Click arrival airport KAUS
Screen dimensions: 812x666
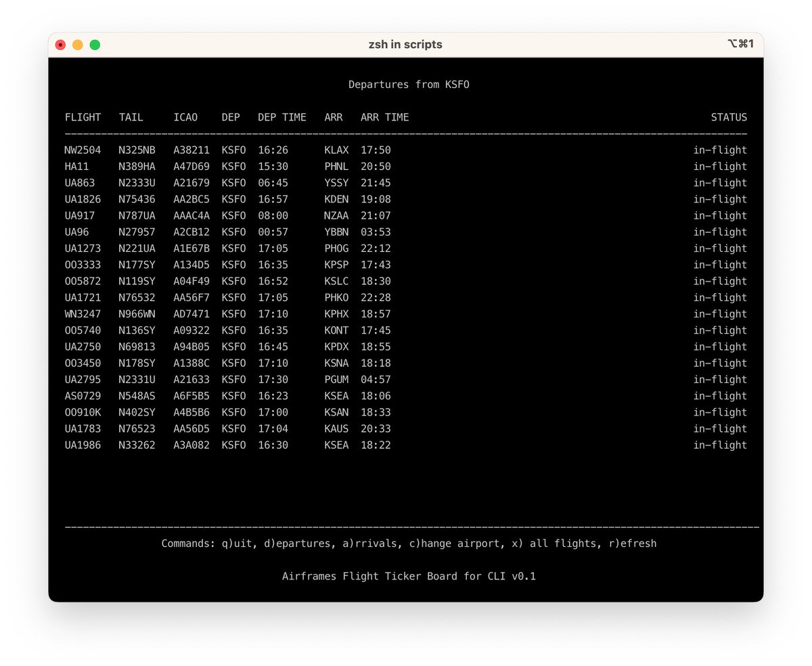click(x=336, y=428)
